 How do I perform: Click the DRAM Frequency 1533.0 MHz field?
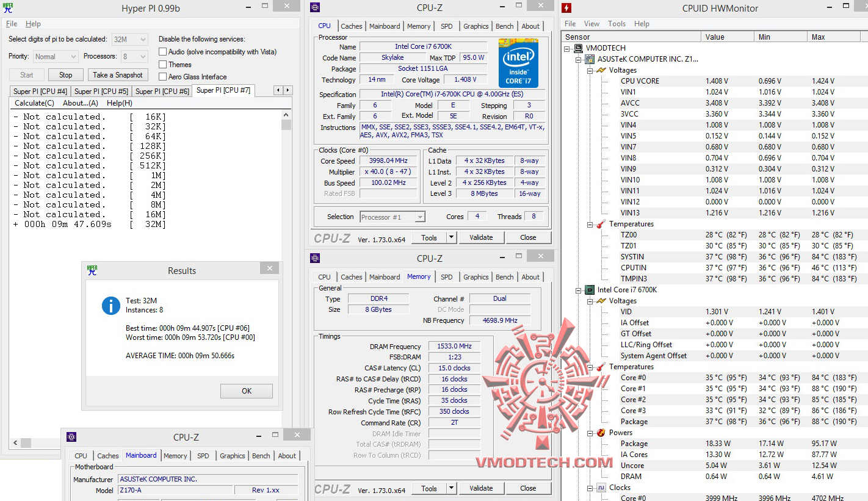coord(454,347)
